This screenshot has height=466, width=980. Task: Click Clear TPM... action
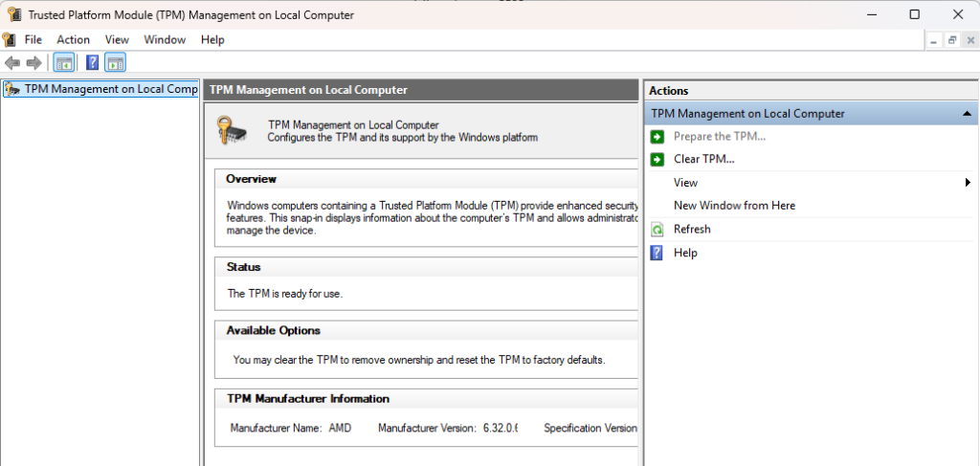tap(703, 159)
